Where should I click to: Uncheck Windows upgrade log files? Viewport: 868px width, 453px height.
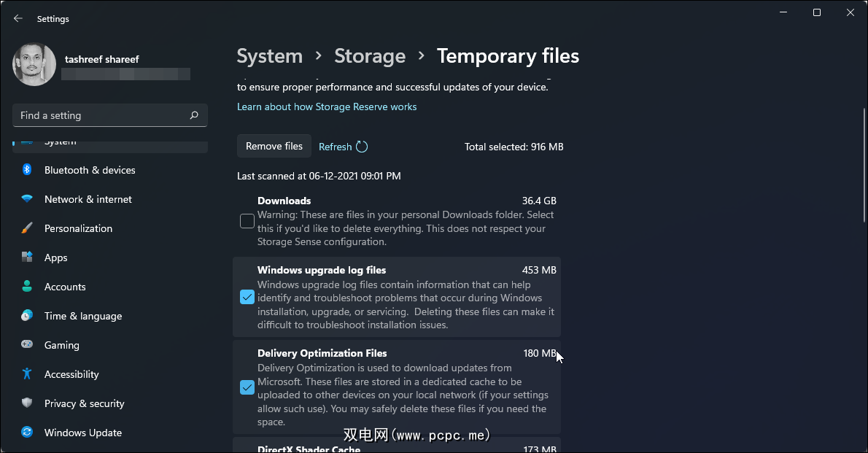tap(247, 298)
